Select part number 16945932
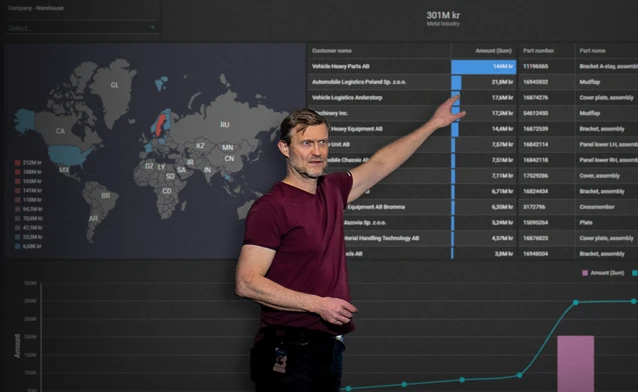Screen dimensions: 638x392 (x=535, y=82)
